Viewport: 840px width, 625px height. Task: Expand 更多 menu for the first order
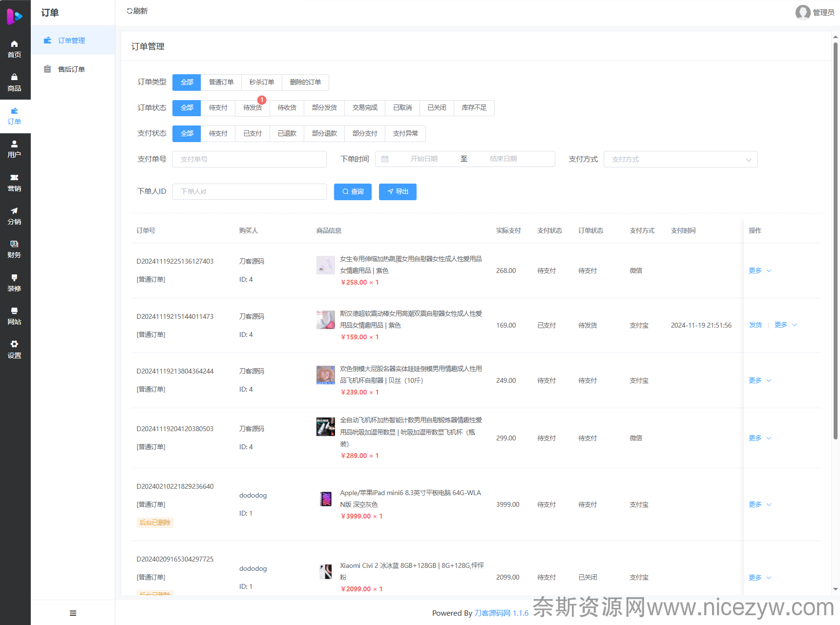coord(759,271)
